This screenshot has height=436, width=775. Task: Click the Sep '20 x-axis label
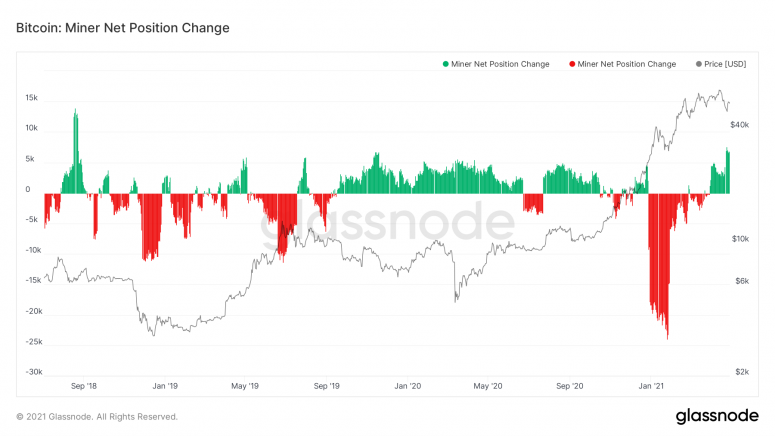[x=569, y=386]
